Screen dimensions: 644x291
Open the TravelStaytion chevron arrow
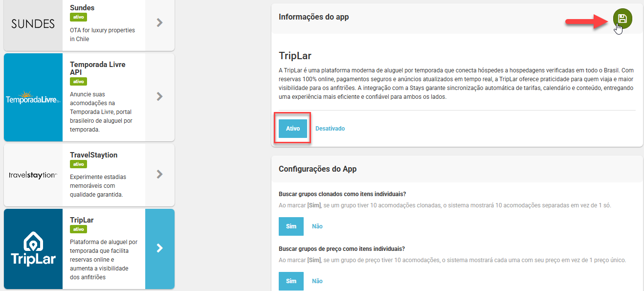tap(159, 174)
